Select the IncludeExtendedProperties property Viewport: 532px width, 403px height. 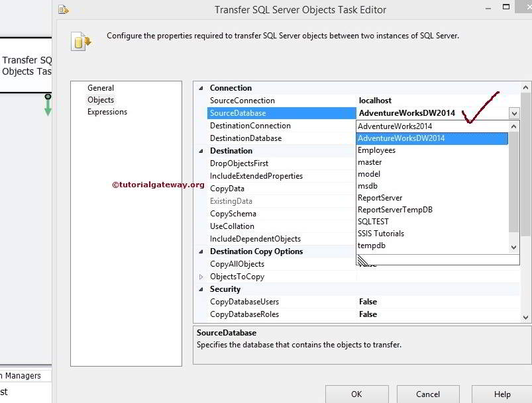pyautogui.click(x=282, y=176)
